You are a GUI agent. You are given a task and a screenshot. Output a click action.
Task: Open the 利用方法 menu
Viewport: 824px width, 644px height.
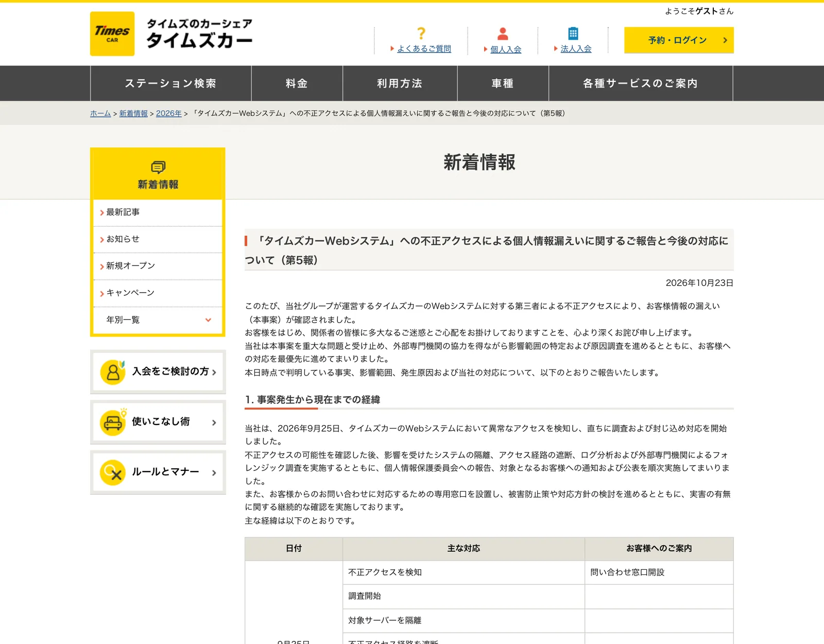[400, 83]
